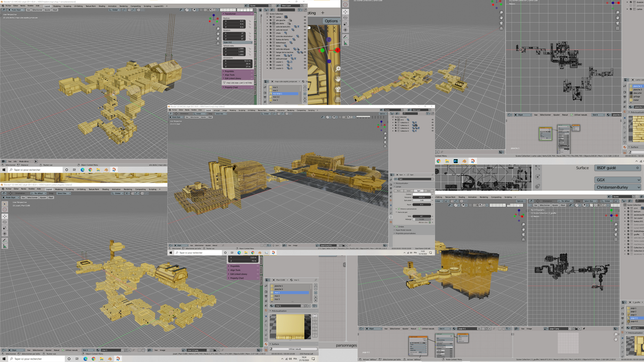The width and height of the screenshot is (644, 362).
Task: Open light Object Data tab in center properties editor
Action: click(391, 217)
